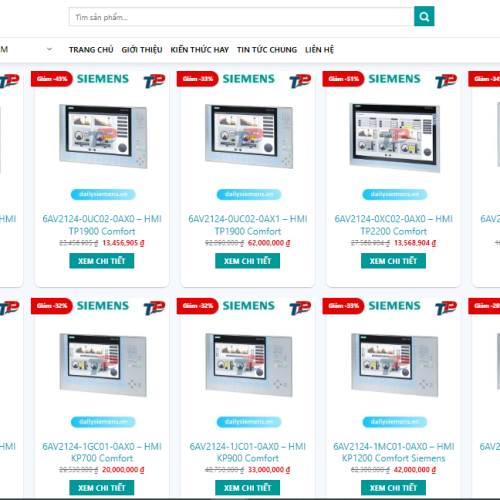The height and width of the screenshot is (500, 500).
Task: Open link 6AV2124-1GC01-0AX0 – HMI KP700 Comfort
Action: (102, 452)
